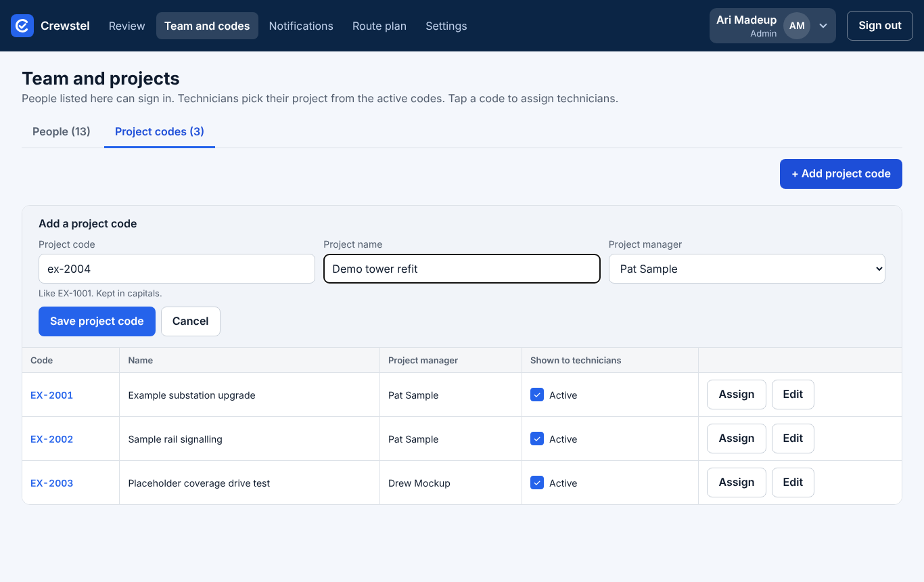Click the Crewstel brand name

pyautogui.click(x=65, y=26)
